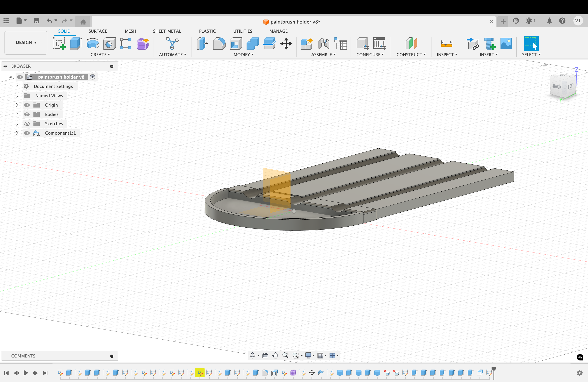Switch to the SHEET METAL tab

click(x=167, y=31)
